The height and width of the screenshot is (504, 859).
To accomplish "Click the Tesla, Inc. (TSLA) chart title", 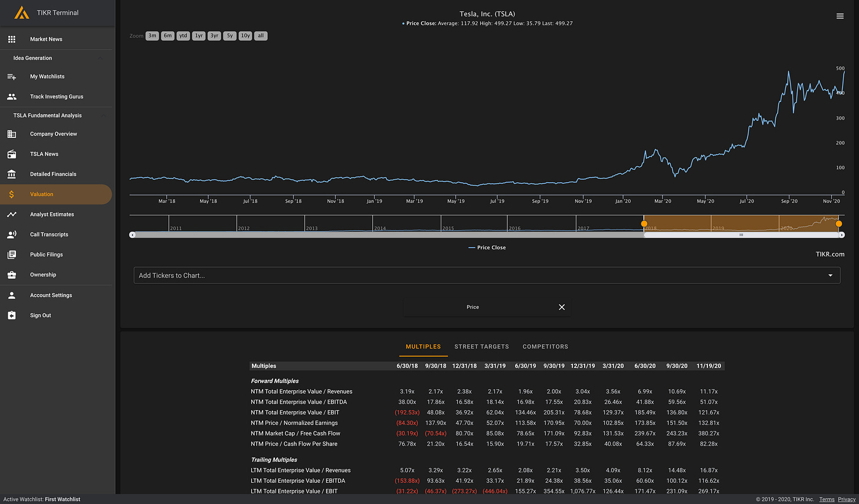I will 487,14.
